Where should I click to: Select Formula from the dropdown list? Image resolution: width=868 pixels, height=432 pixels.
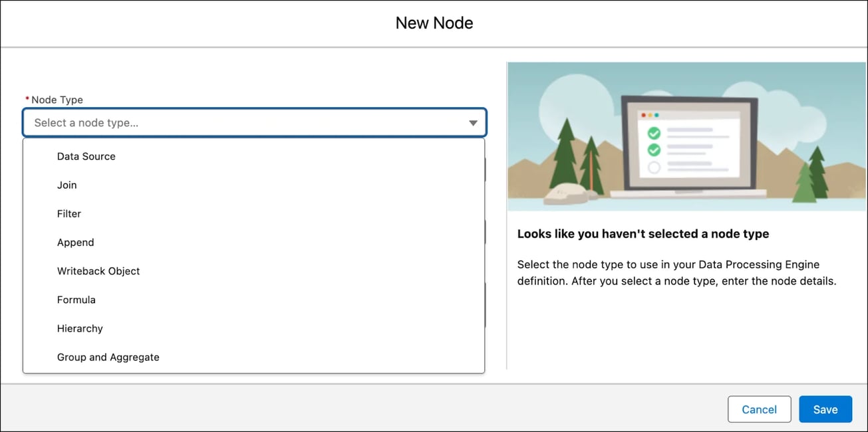pyautogui.click(x=254, y=299)
